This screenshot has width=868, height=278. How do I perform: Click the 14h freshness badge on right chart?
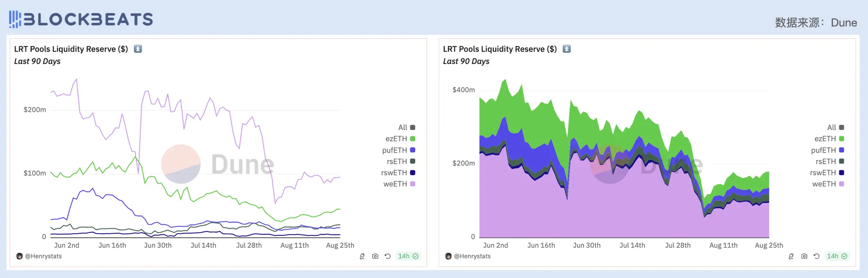[837, 256]
